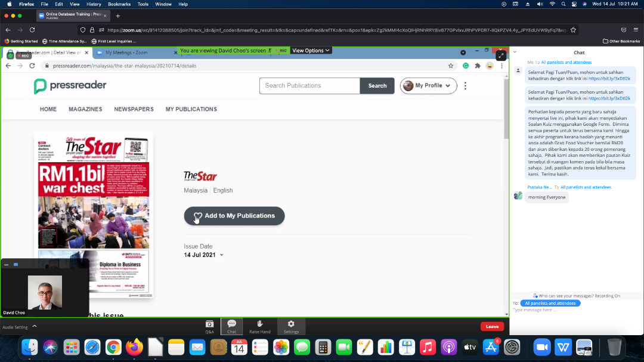Screen dimensions: 644x362
Task: Open the Music app in the dock
Action: tap(428, 348)
